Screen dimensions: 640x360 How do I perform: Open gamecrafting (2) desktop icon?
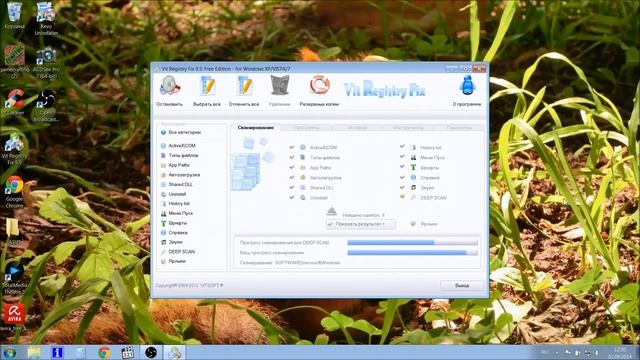[x=14, y=61]
